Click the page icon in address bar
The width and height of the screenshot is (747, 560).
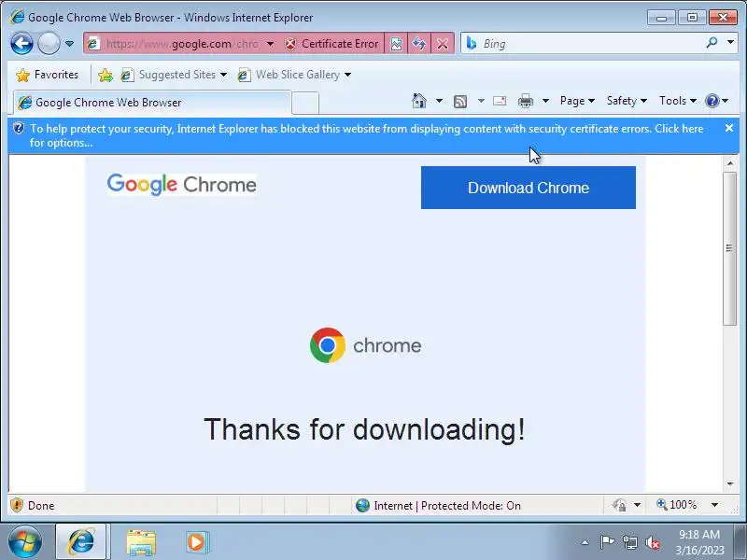coord(93,44)
